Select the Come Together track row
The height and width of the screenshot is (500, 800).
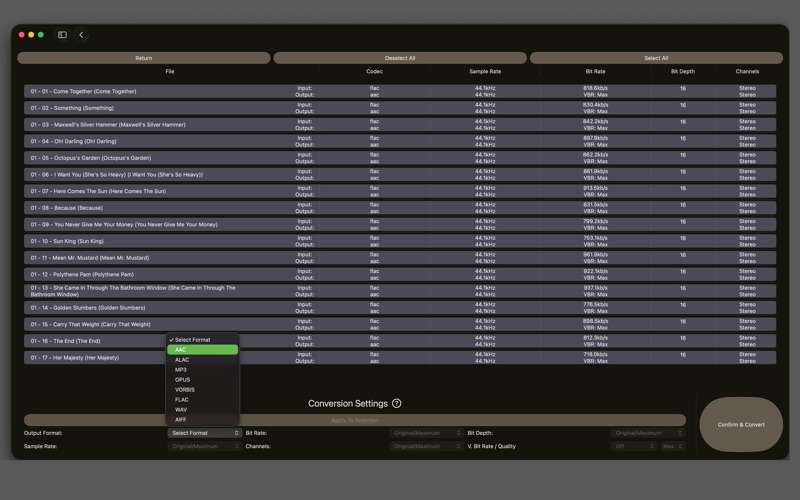tap(400, 91)
